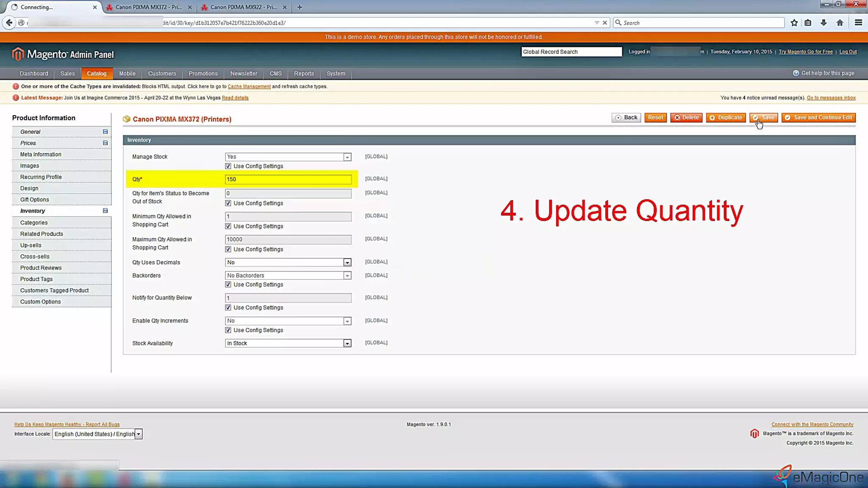Expand the Qty Uses Decimals dropdown
This screenshot has height=488, width=868.
pyautogui.click(x=288, y=263)
